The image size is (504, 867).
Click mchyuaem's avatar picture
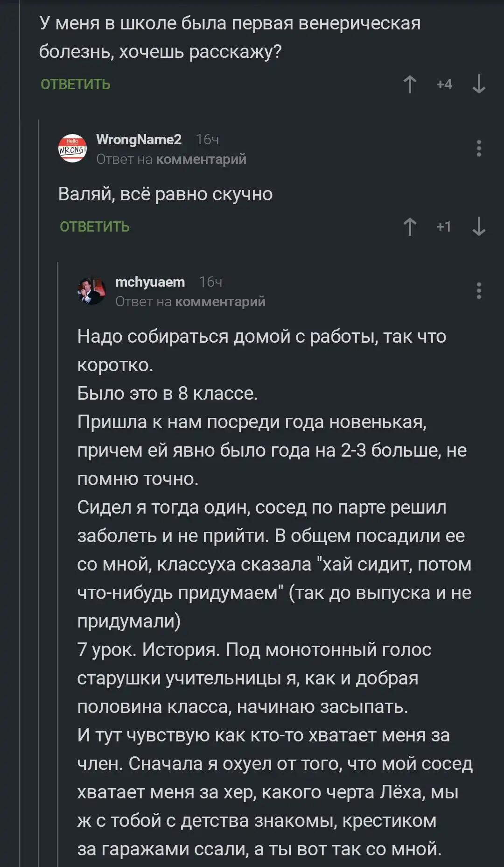(x=91, y=291)
